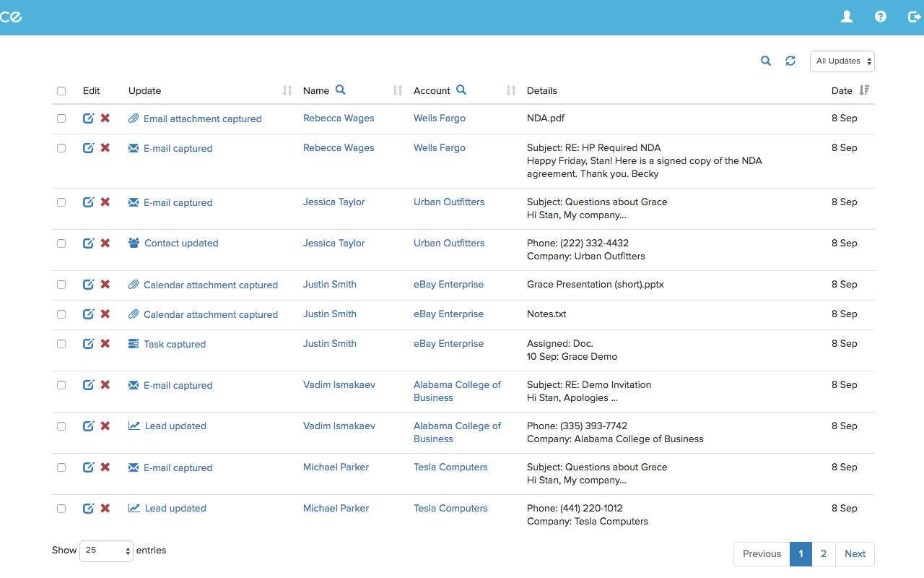
Task: Click the Grace Presentation (short).pptx text
Action: 596,285
